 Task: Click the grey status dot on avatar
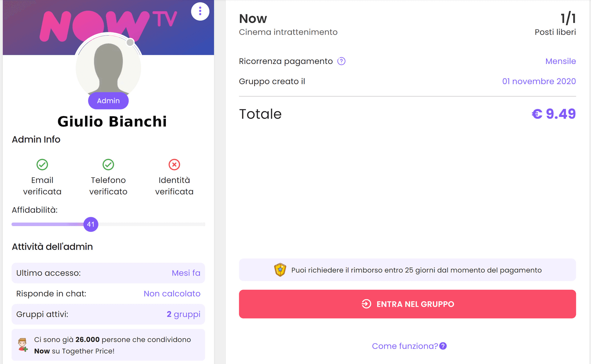pyautogui.click(x=130, y=42)
